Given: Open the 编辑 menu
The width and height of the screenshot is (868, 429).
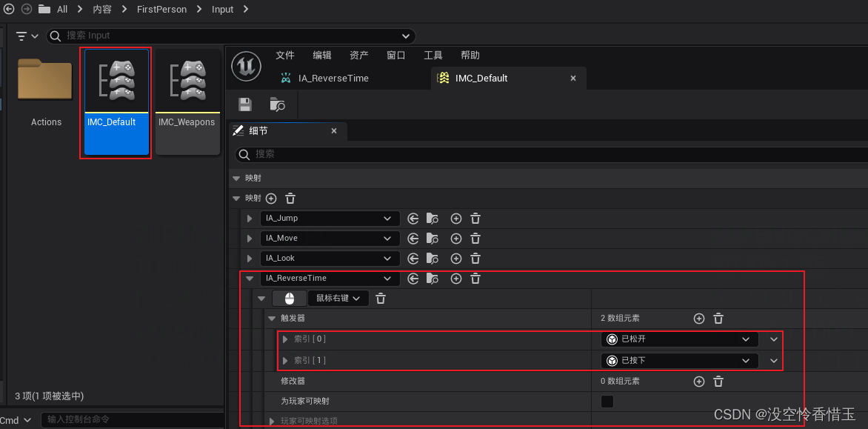Looking at the screenshot, I should click(321, 55).
